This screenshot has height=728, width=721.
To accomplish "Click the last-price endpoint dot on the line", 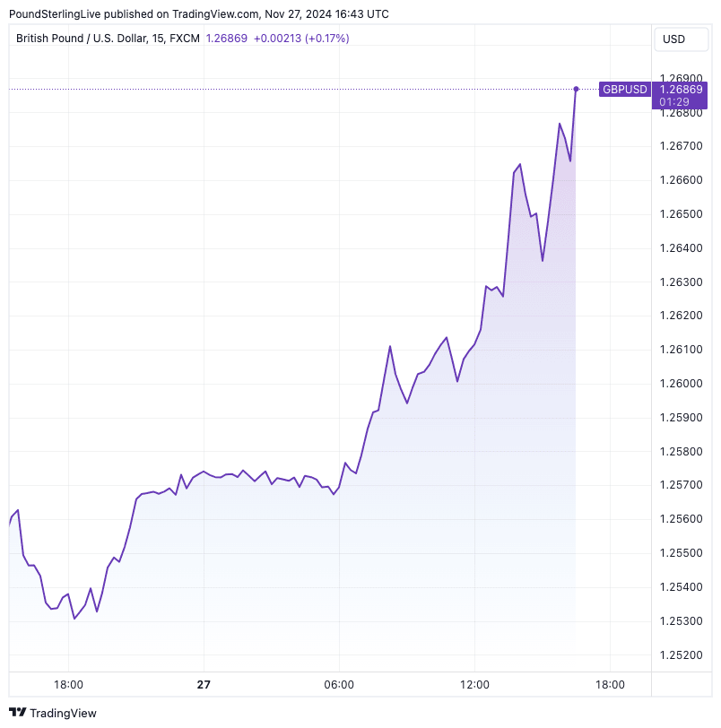I will [x=576, y=89].
